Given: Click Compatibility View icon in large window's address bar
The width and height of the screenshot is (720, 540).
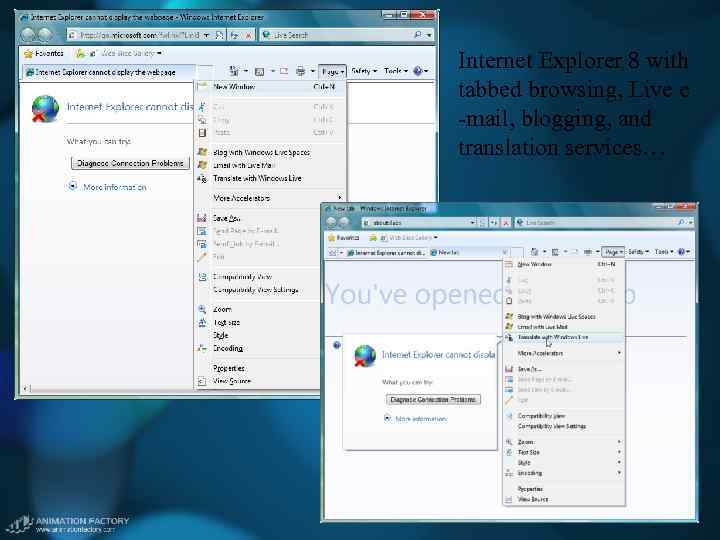Looking at the screenshot, I should tap(219, 35).
